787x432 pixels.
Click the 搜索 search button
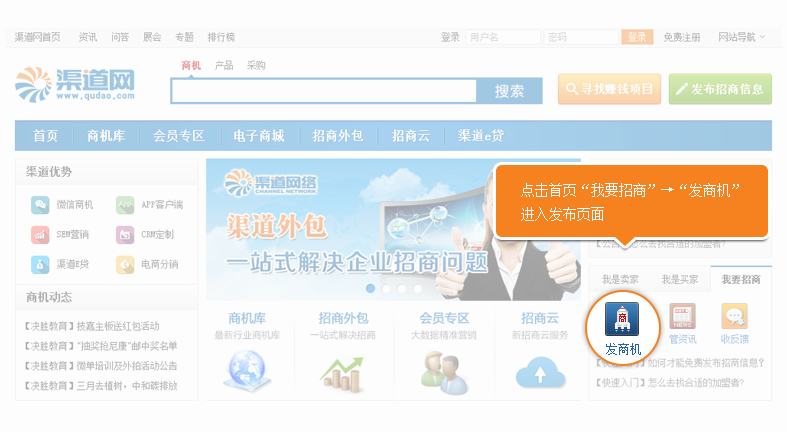pos(509,91)
